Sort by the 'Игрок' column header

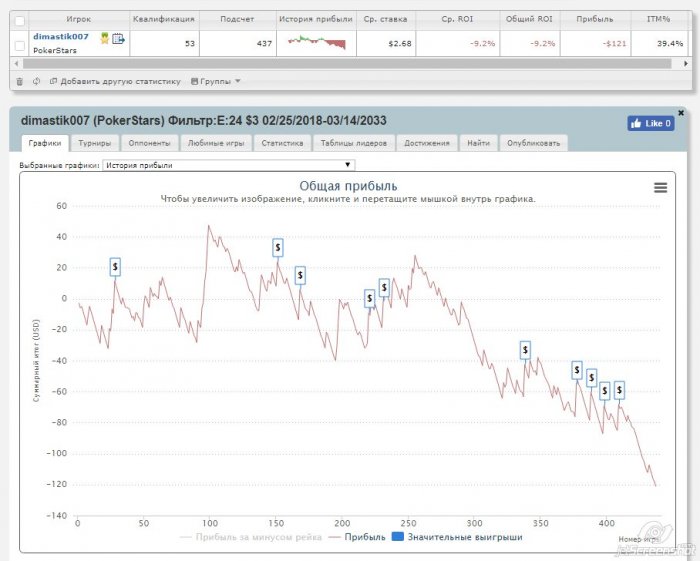click(79, 19)
